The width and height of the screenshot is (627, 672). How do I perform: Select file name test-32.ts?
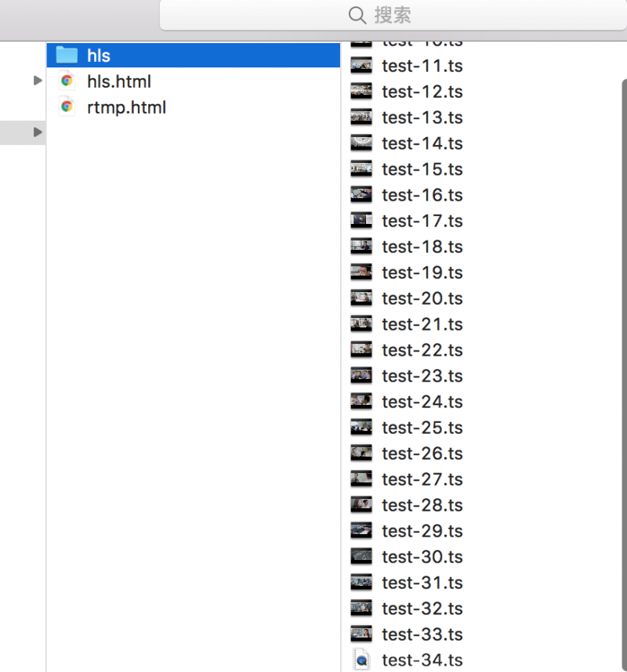[x=422, y=609]
